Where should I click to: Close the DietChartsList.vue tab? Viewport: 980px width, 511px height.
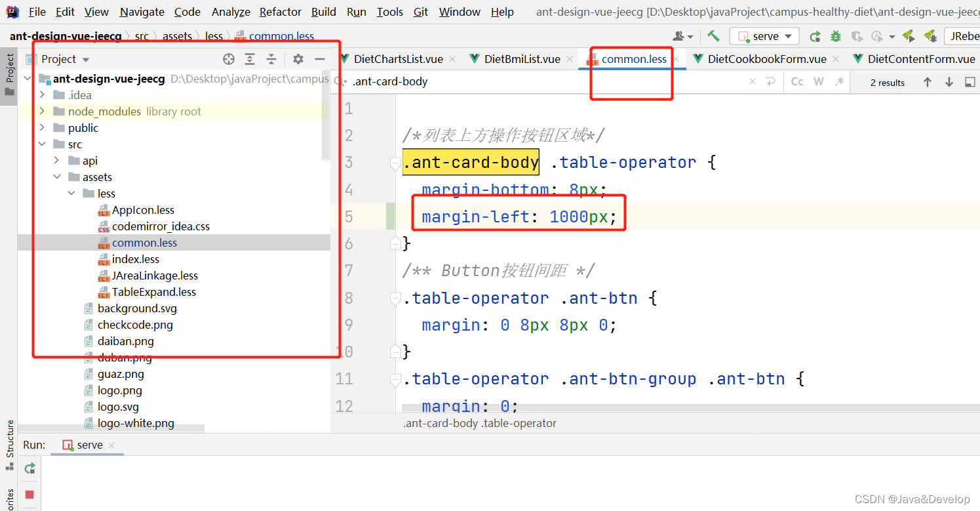tap(452, 59)
